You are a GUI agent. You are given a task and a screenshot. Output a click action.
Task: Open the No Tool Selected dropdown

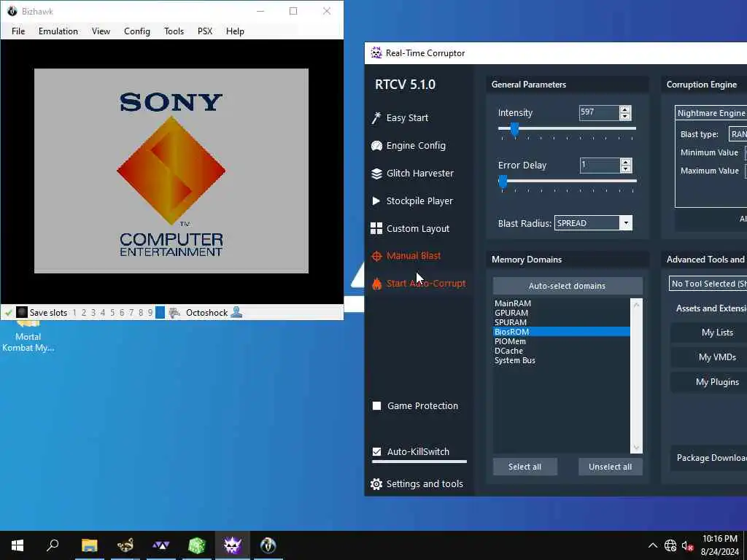tap(708, 284)
